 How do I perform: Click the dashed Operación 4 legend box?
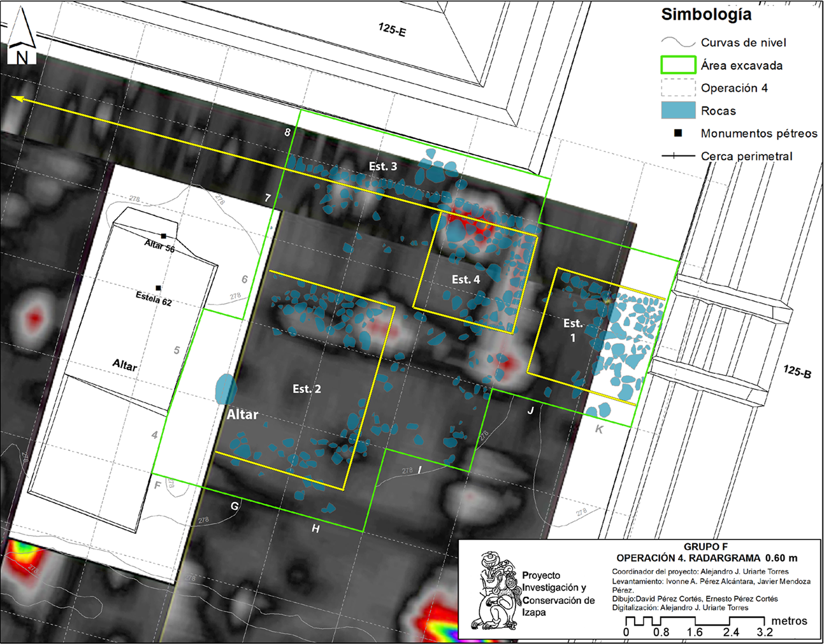pos(678,88)
